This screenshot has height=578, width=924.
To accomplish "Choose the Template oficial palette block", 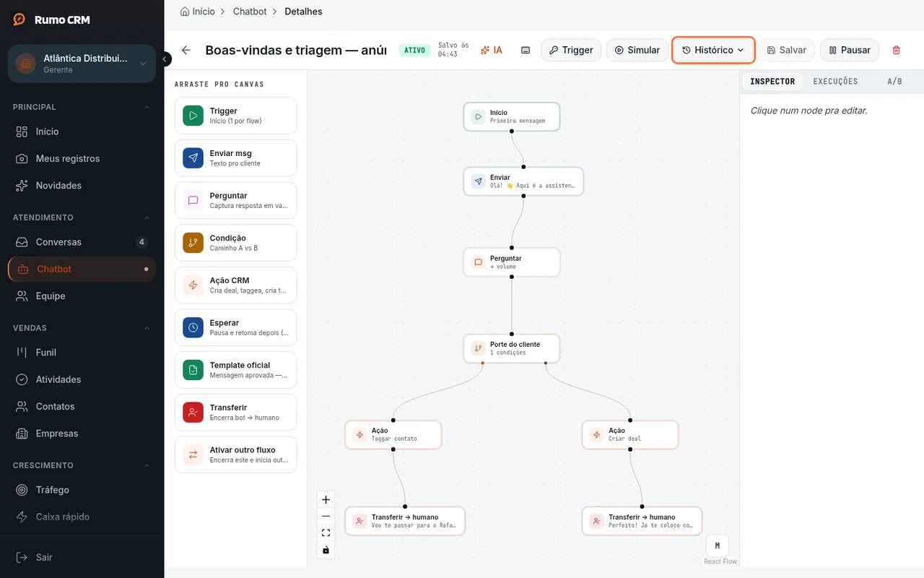I will [235, 370].
